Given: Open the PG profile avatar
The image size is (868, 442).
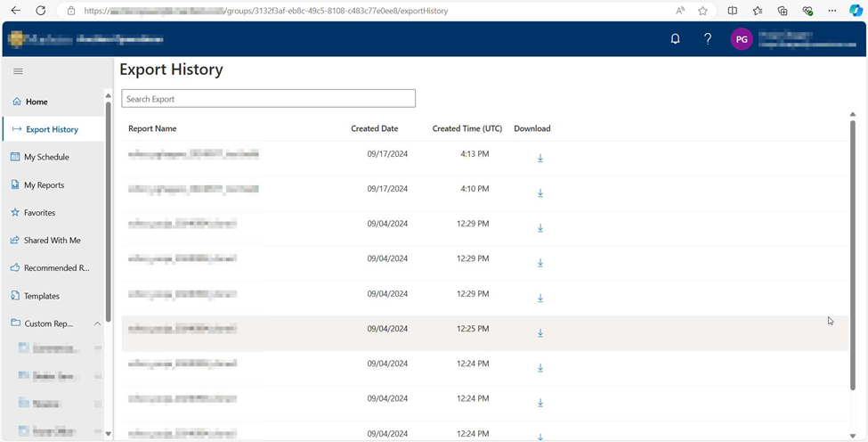Looking at the screenshot, I should 742,39.
